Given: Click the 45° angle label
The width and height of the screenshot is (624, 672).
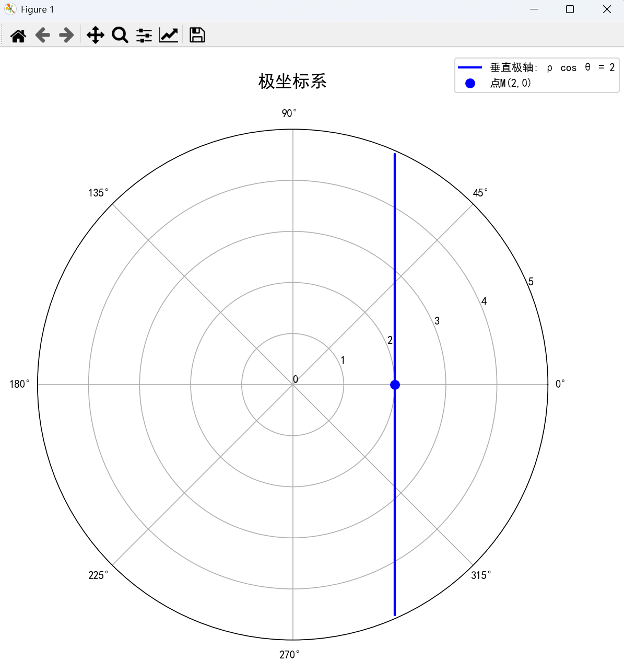Looking at the screenshot, I should 480,193.
